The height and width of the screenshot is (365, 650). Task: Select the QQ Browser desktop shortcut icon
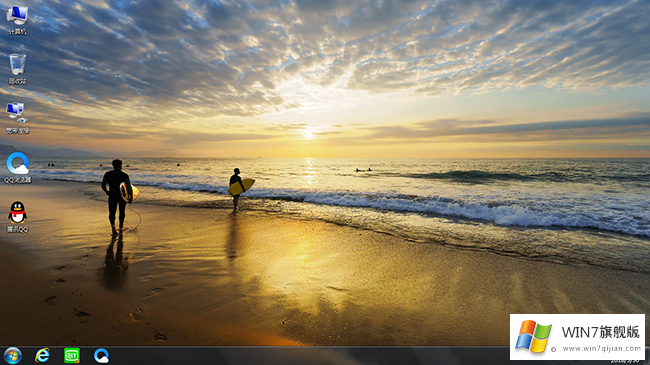click(17, 168)
